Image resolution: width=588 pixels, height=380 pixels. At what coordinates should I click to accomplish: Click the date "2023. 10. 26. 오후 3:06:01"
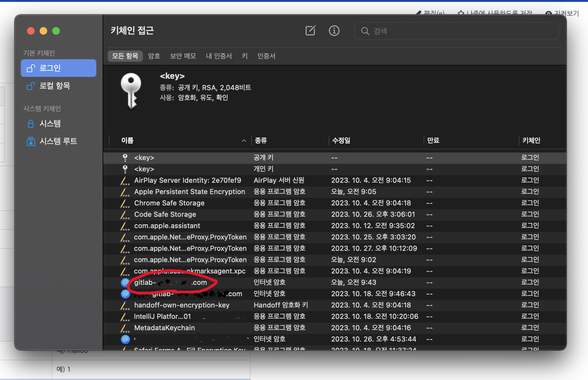(373, 214)
